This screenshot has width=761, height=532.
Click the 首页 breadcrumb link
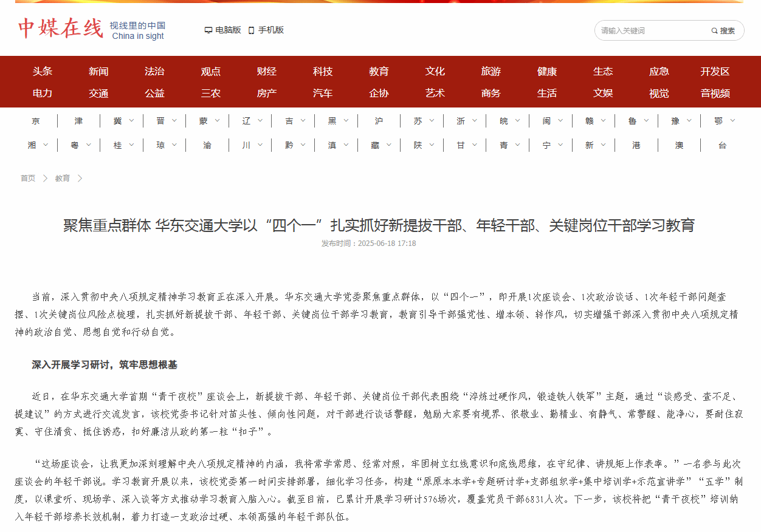click(28, 179)
